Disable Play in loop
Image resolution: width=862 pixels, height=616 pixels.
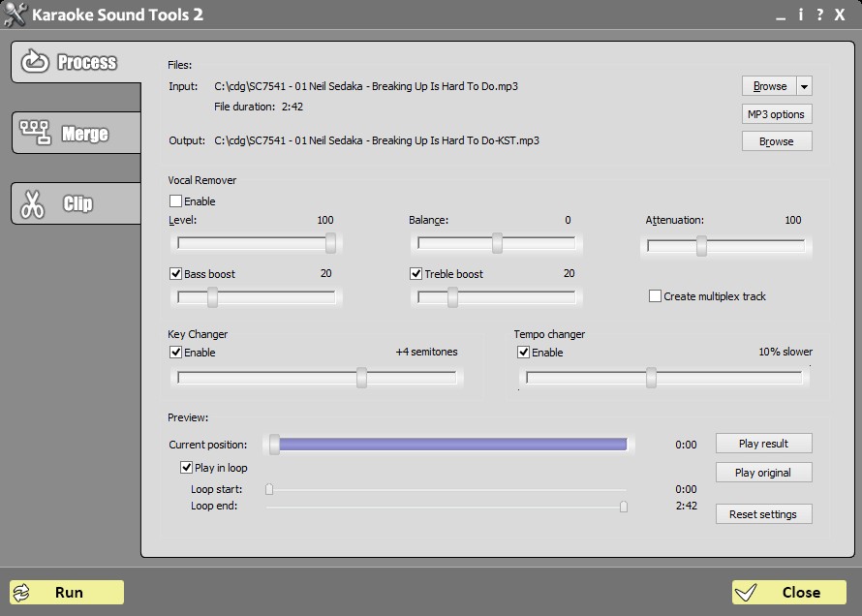pyautogui.click(x=185, y=467)
